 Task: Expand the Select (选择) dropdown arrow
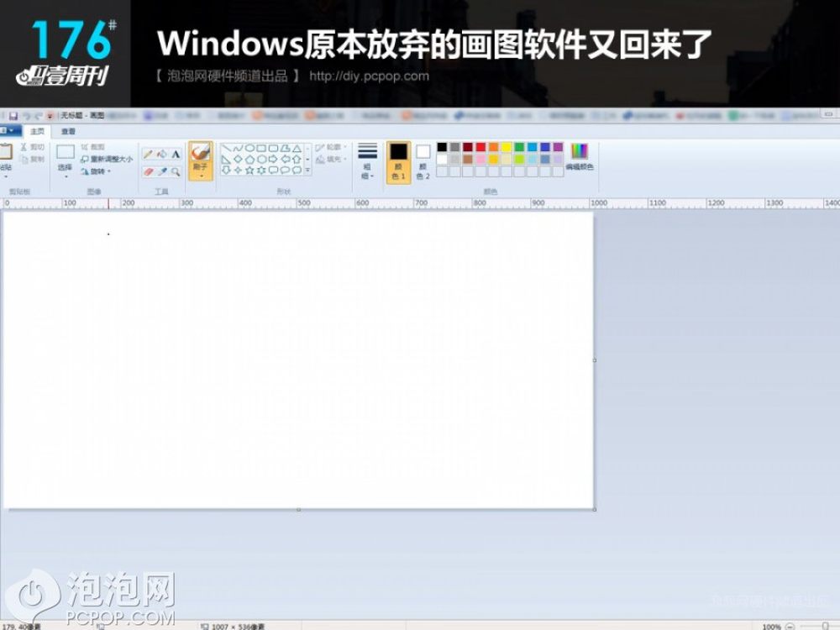point(66,176)
